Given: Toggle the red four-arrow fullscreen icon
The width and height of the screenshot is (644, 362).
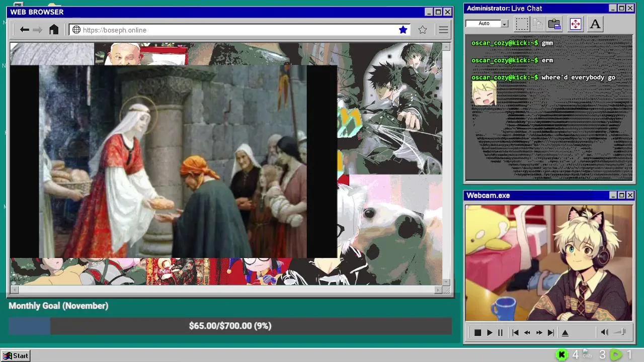Looking at the screenshot, I should (576, 24).
